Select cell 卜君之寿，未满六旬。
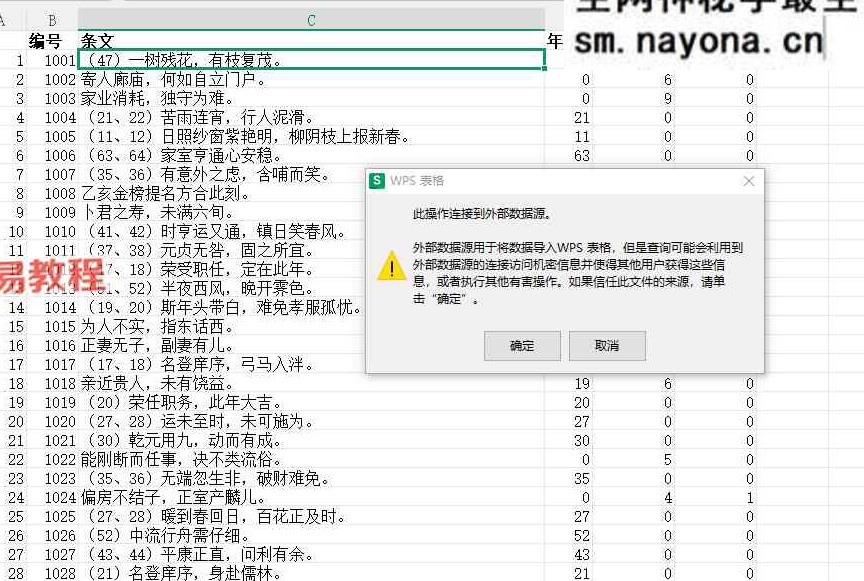 pyautogui.click(x=222, y=212)
